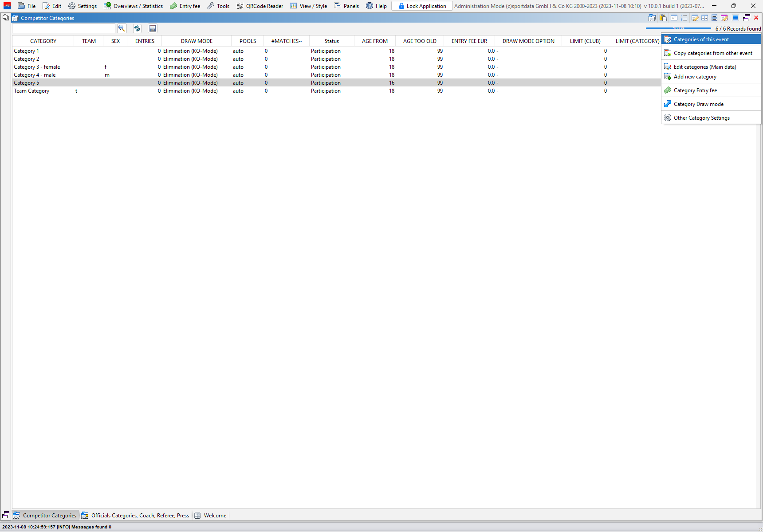Image resolution: width=763 pixels, height=532 pixels.
Task: Select the Category 2 row
Action: coord(336,59)
